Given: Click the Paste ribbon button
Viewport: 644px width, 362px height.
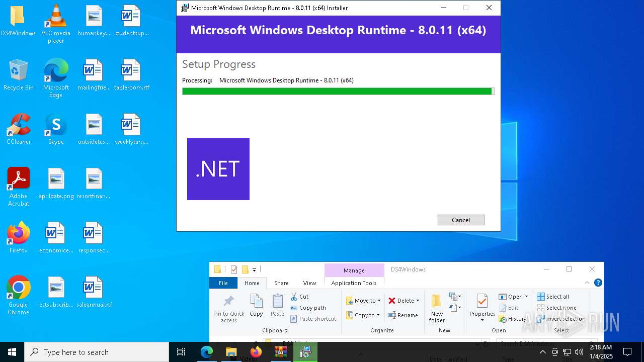Looking at the screenshot, I should coord(277,306).
